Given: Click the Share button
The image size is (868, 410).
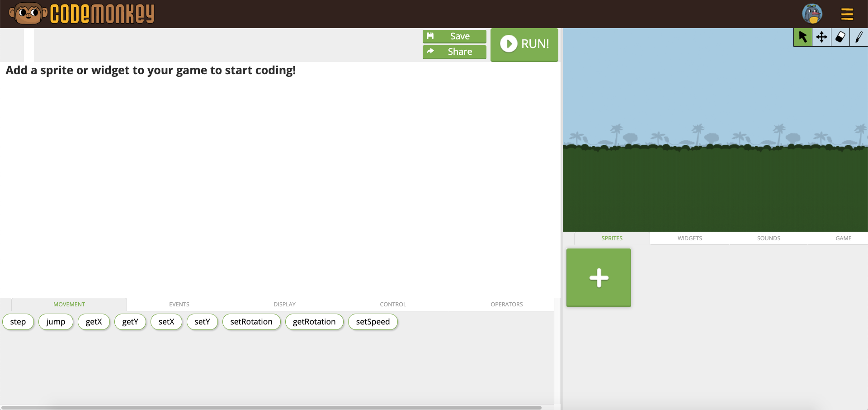Looking at the screenshot, I should coord(454,52).
